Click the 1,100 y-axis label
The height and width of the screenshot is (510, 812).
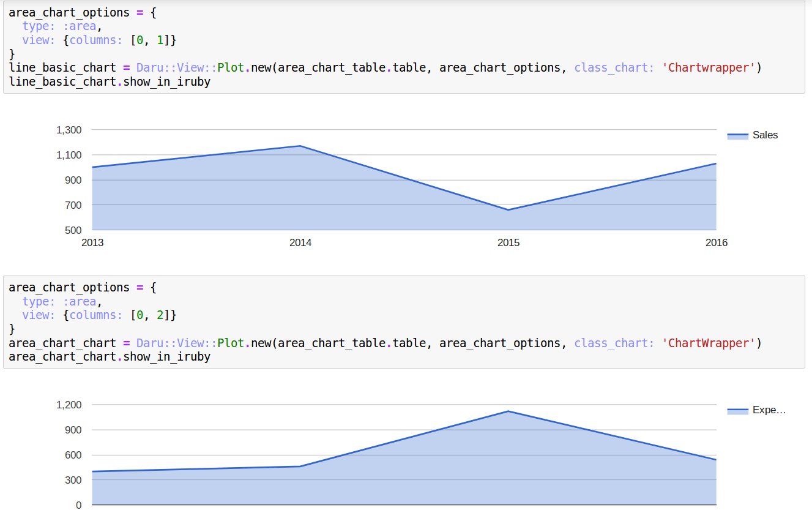(69, 155)
